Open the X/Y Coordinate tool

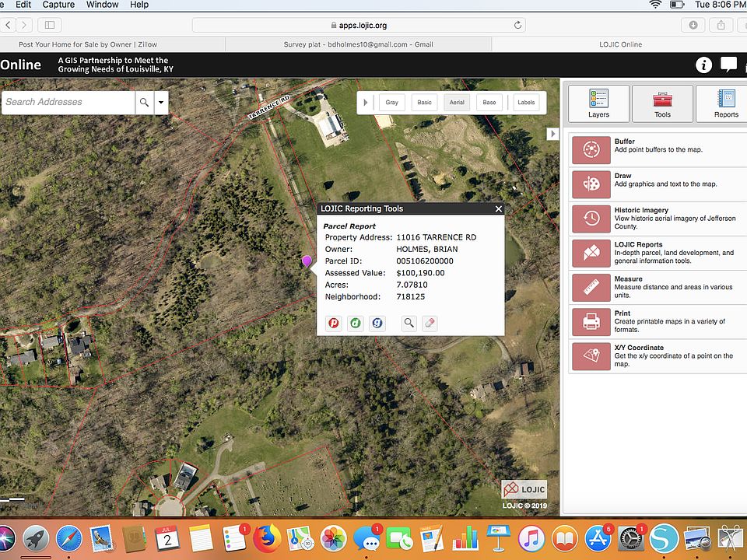591,355
